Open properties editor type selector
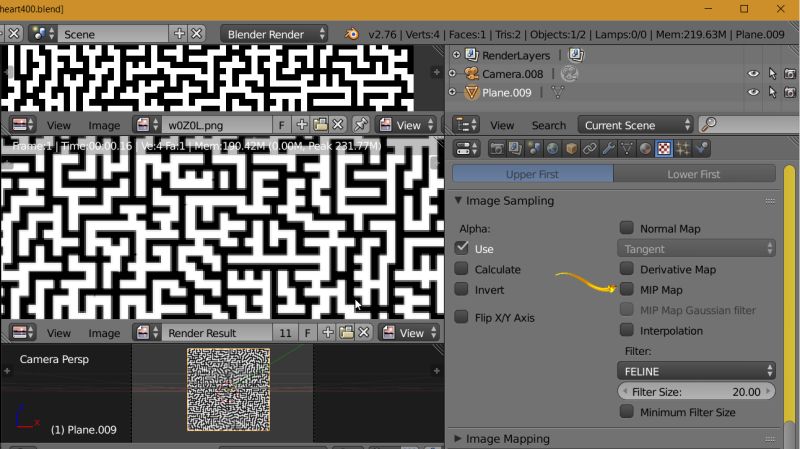800x449 pixels. click(x=466, y=149)
